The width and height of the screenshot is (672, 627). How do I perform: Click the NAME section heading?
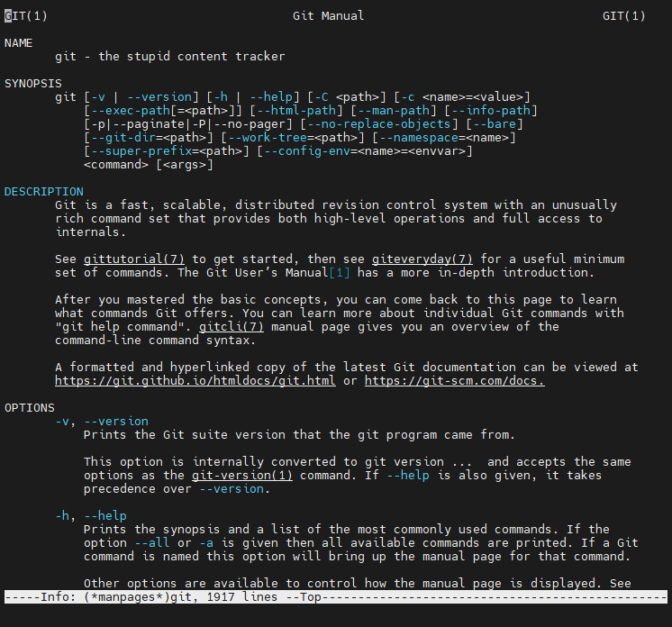tap(18, 43)
